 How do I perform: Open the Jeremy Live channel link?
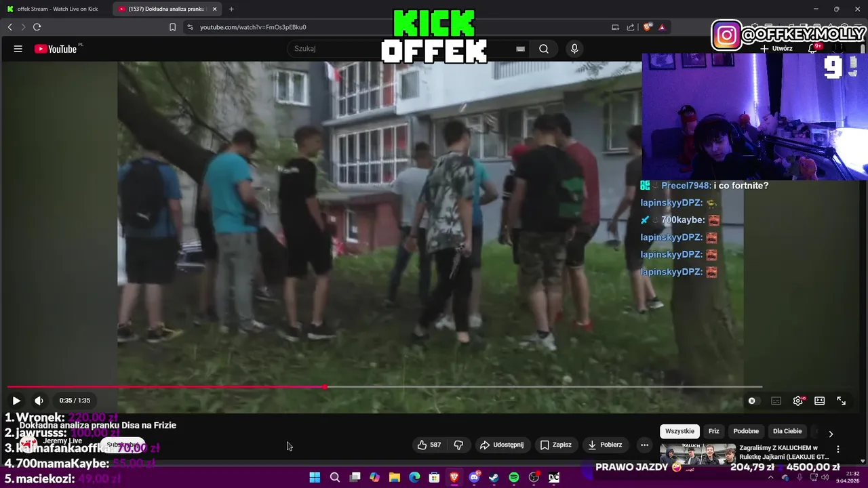tap(62, 441)
